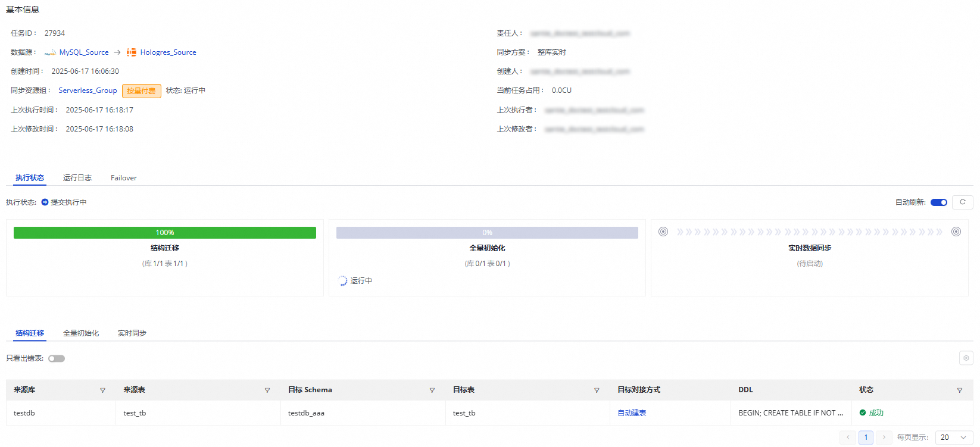Toggle the 只看出错表 switch
Image resolution: width=980 pixels, height=447 pixels.
(57, 358)
